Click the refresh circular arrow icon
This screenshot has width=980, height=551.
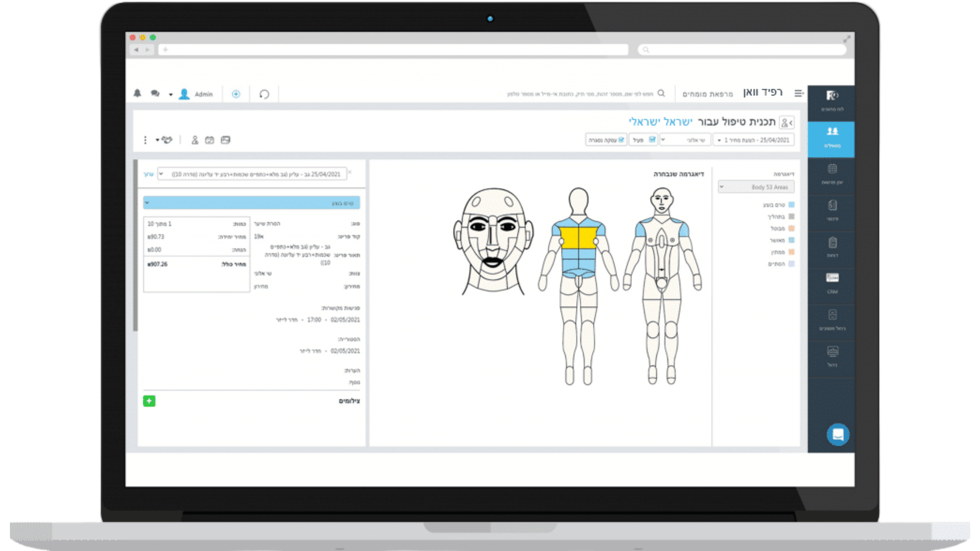pos(264,94)
